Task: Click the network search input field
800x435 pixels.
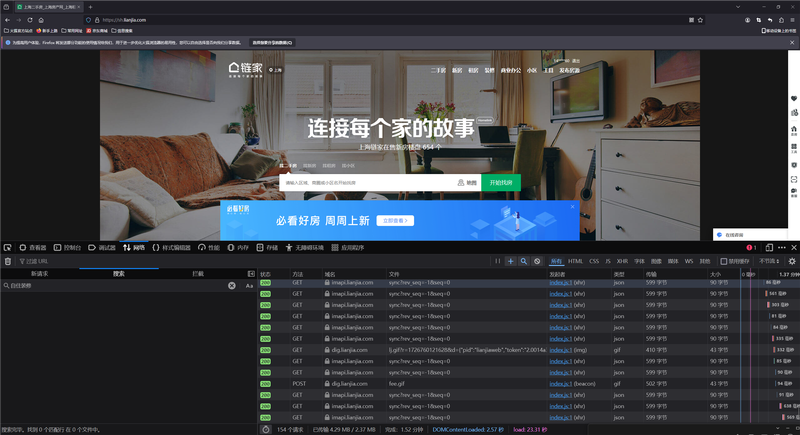Action: click(x=115, y=286)
